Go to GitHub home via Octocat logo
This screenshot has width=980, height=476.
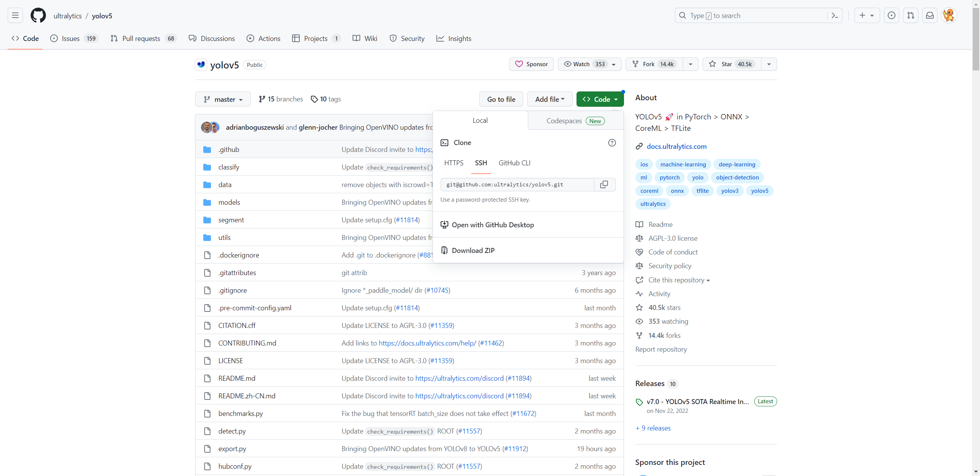tap(38, 16)
